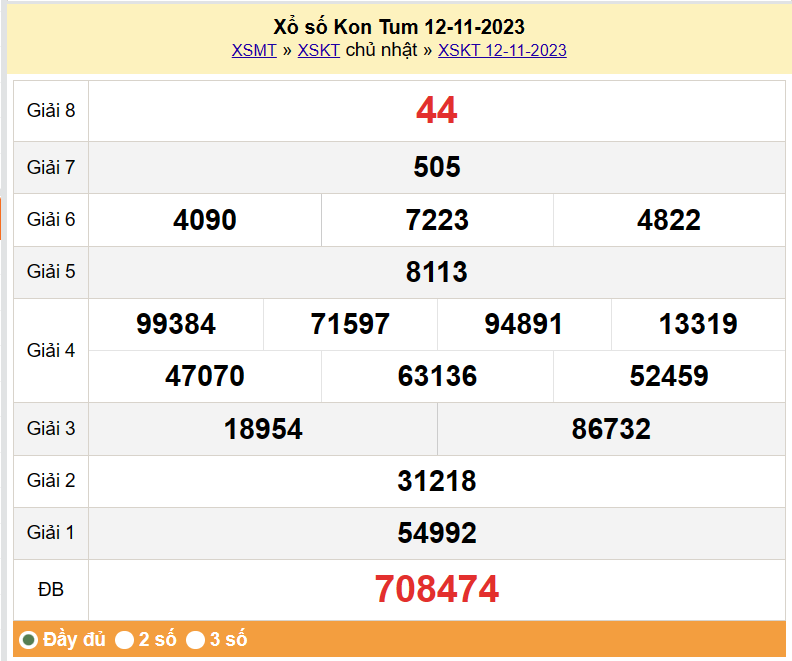Open the XSKT 12-11-2023 link

502,50
